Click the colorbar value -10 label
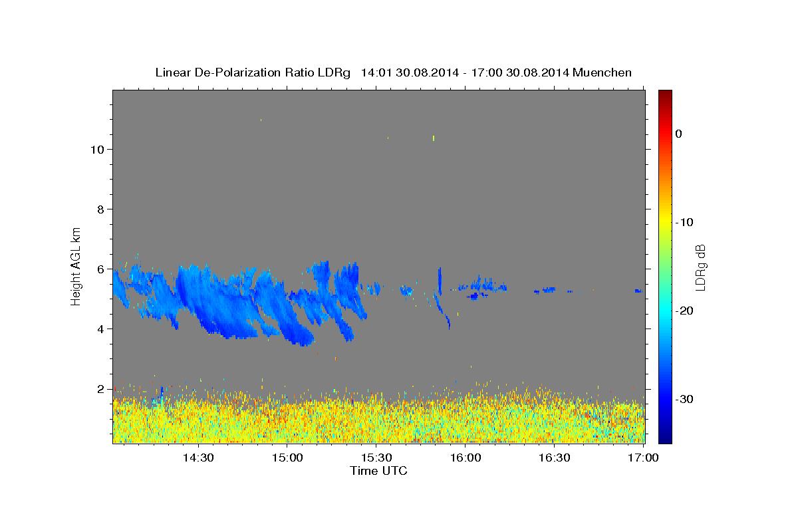Screen dimensions: 798x532 click(x=685, y=222)
